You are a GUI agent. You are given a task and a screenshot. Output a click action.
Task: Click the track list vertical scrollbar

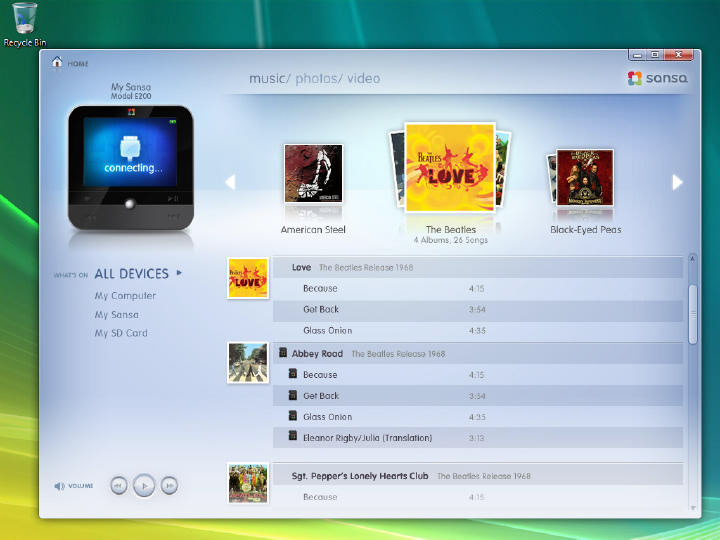692,314
